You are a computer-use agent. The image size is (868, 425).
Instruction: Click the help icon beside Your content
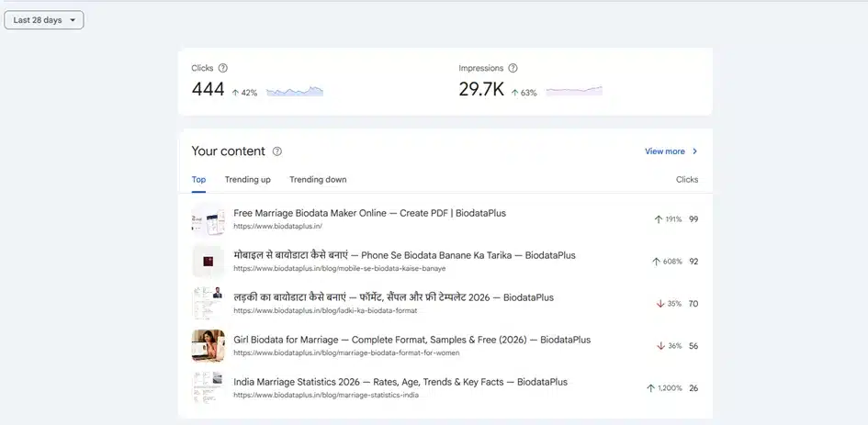tap(277, 151)
